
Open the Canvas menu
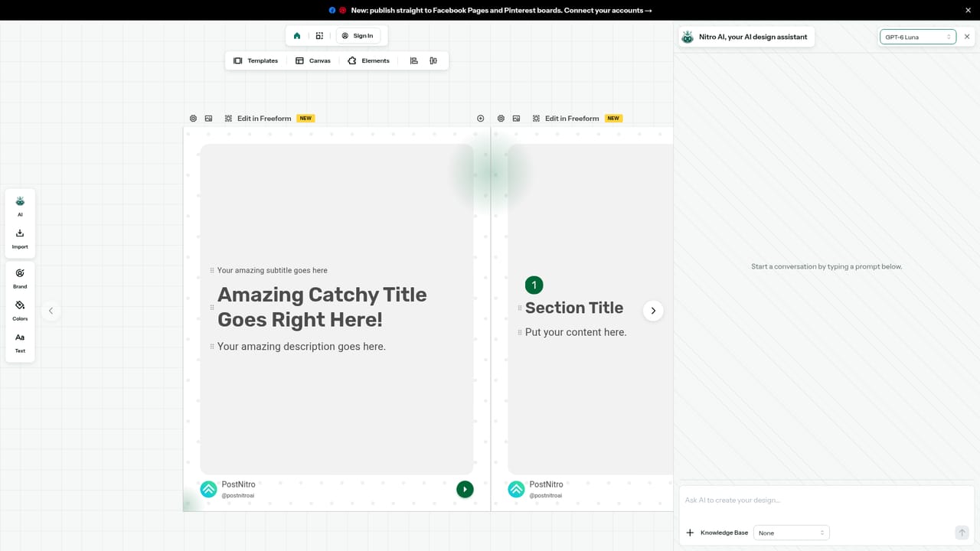tap(313, 60)
